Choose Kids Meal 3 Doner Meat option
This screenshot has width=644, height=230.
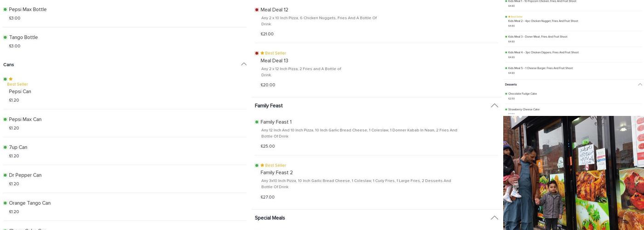(x=537, y=37)
